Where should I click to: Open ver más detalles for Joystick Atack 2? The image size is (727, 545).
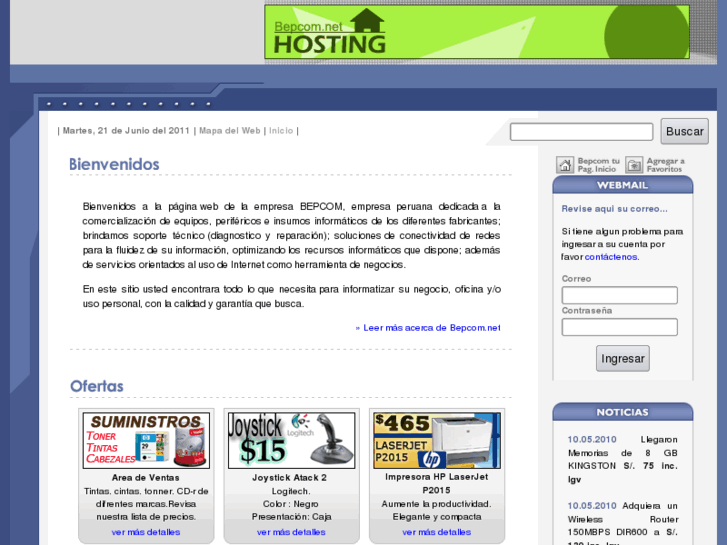(x=291, y=532)
